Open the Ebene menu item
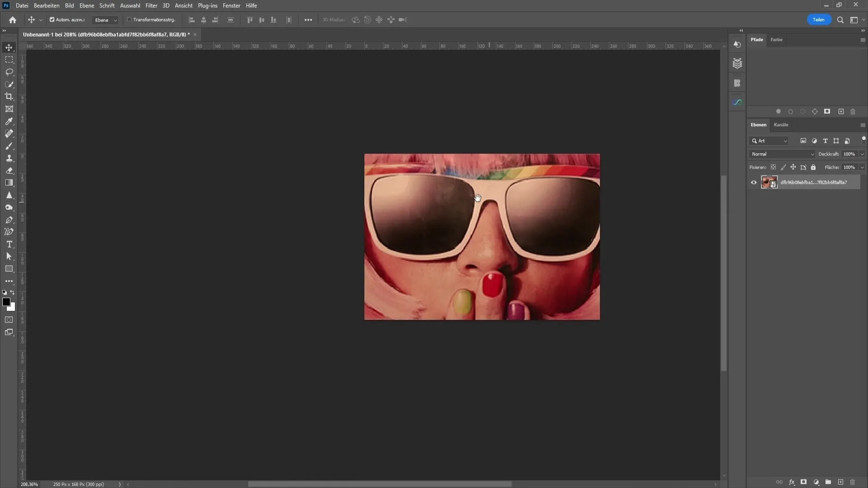This screenshot has height=488, width=868. tap(86, 5)
